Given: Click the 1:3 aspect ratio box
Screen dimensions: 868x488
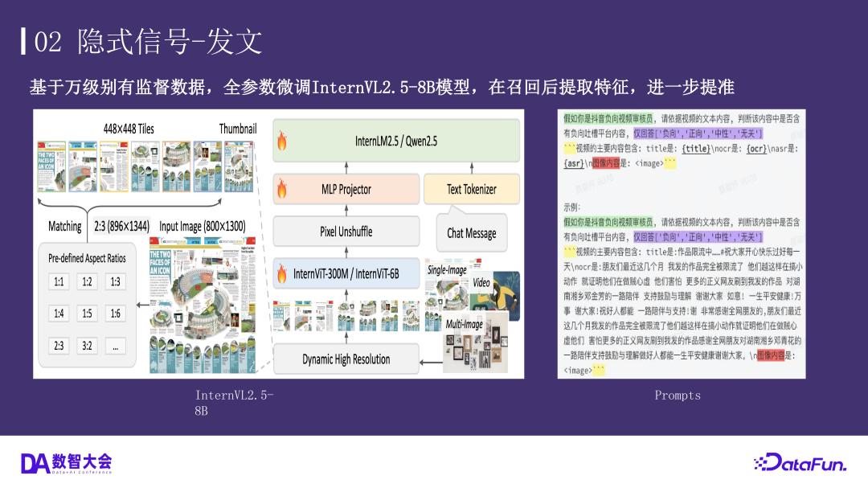Looking at the screenshot, I should [x=115, y=281].
